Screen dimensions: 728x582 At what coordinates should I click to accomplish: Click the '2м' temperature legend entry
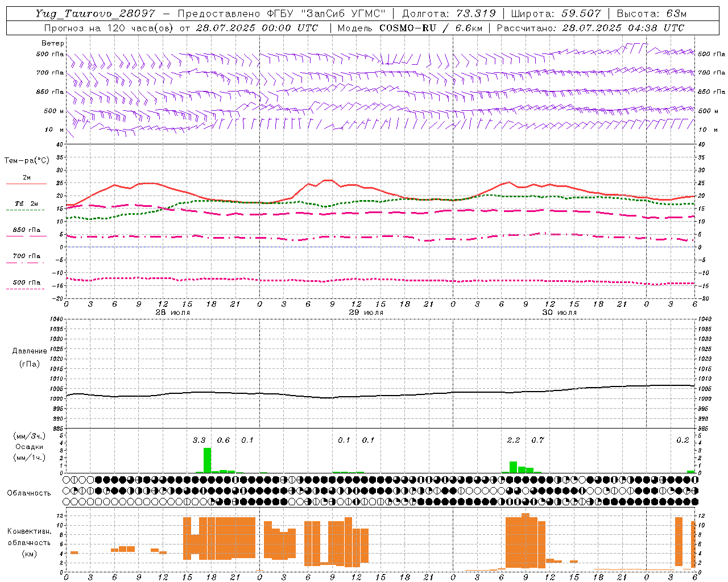tap(27, 178)
